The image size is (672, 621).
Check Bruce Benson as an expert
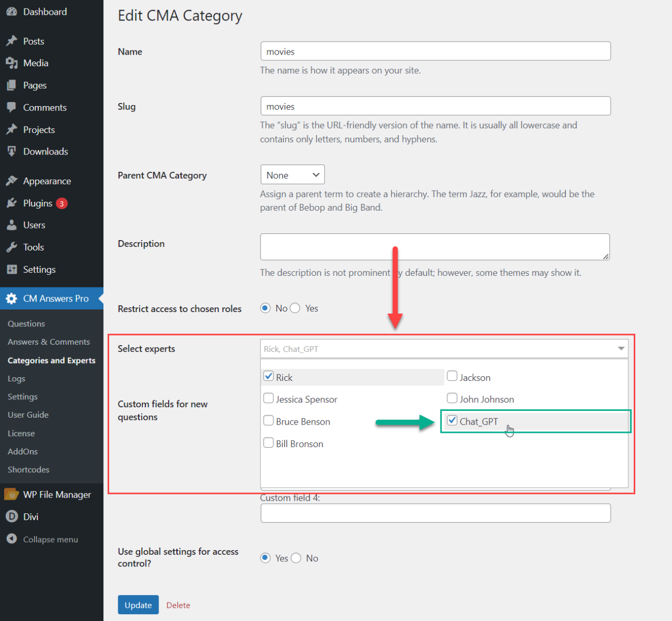pyautogui.click(x=268, y=420)
